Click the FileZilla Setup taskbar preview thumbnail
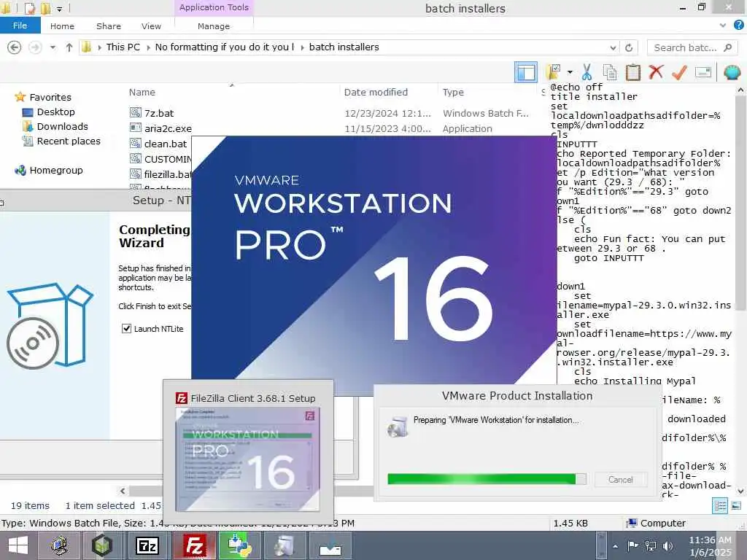This screenshot has height=560, width=747. pos(248,459)
